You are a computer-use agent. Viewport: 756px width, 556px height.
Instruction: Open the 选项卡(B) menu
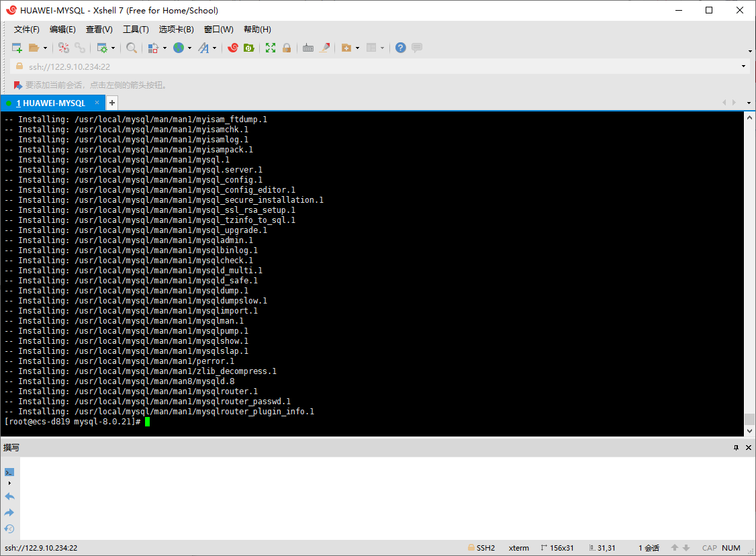[177, 30]
